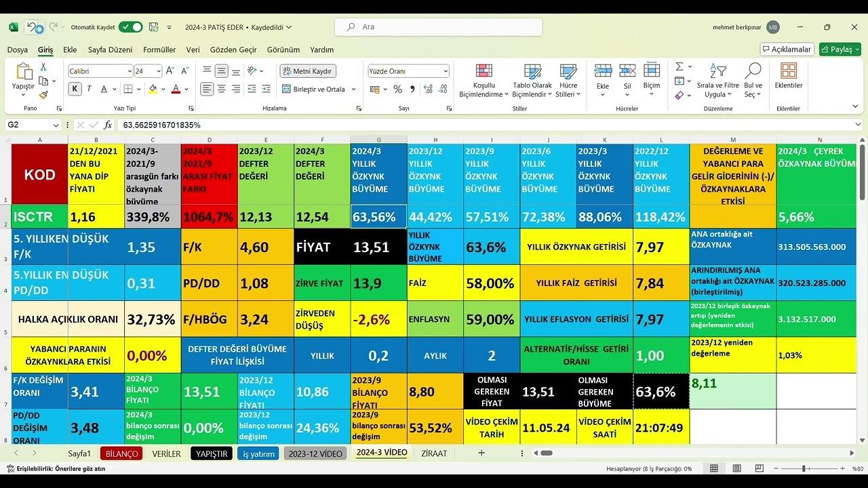Switch to the Ekle ribbon tab
Viewport: 868px width, 488px height.
pos(70,49)
